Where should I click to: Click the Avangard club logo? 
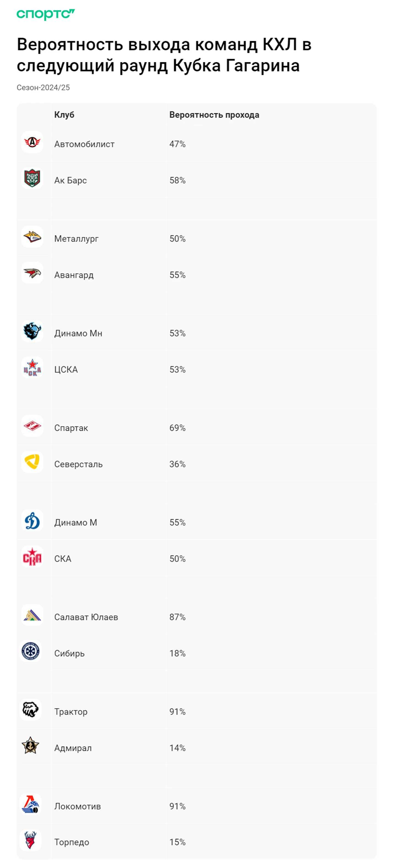pos(32,273)
